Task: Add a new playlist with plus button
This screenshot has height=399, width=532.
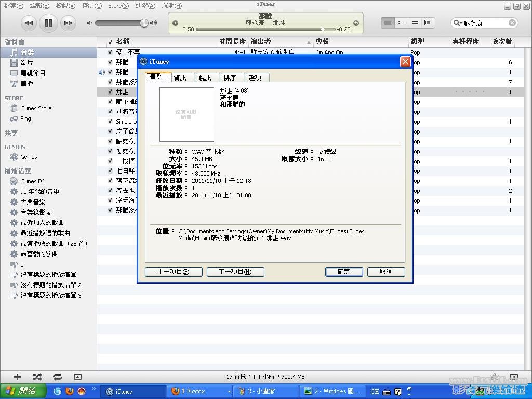Action: (x=17, y=377)
